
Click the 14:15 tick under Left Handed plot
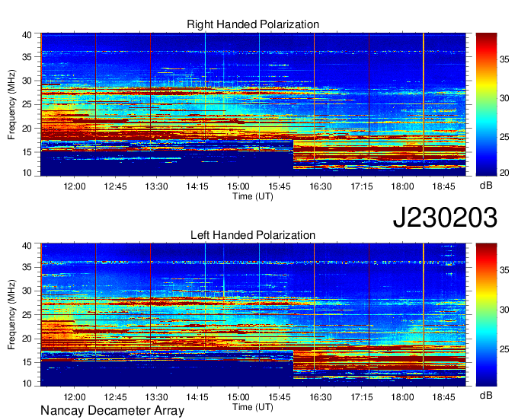[x=197, y=397]
